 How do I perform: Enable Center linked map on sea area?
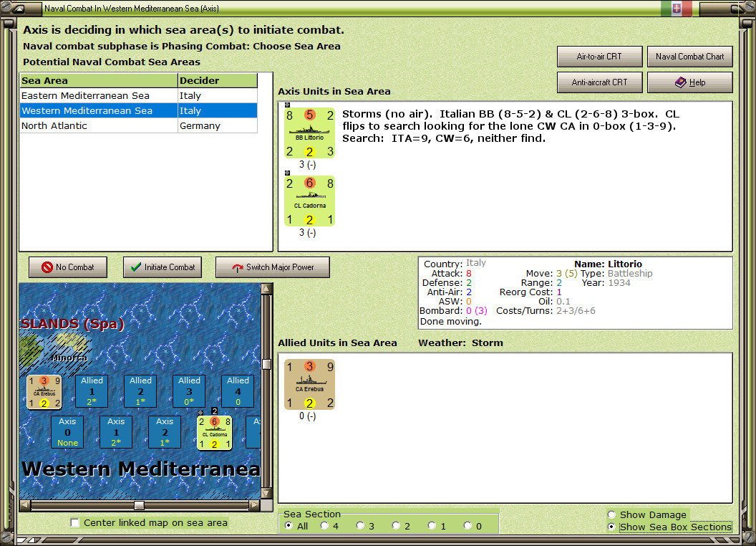pos(74,523)
